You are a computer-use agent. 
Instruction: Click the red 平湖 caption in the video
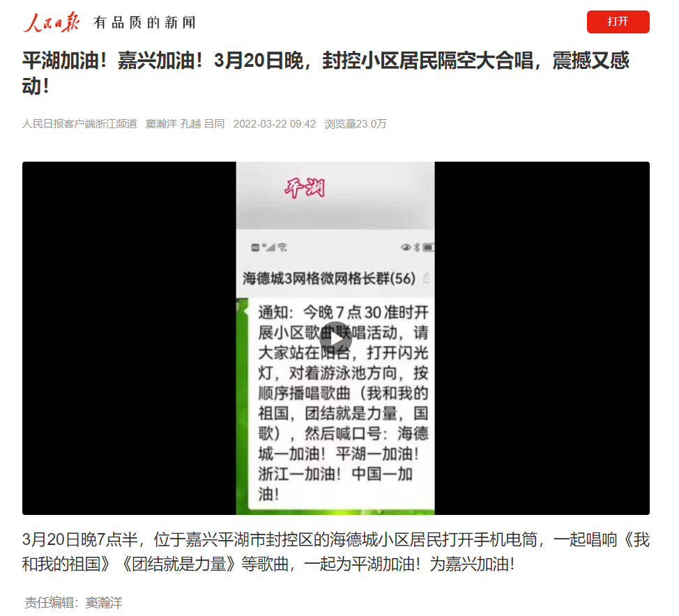click(x=305, y=188)
